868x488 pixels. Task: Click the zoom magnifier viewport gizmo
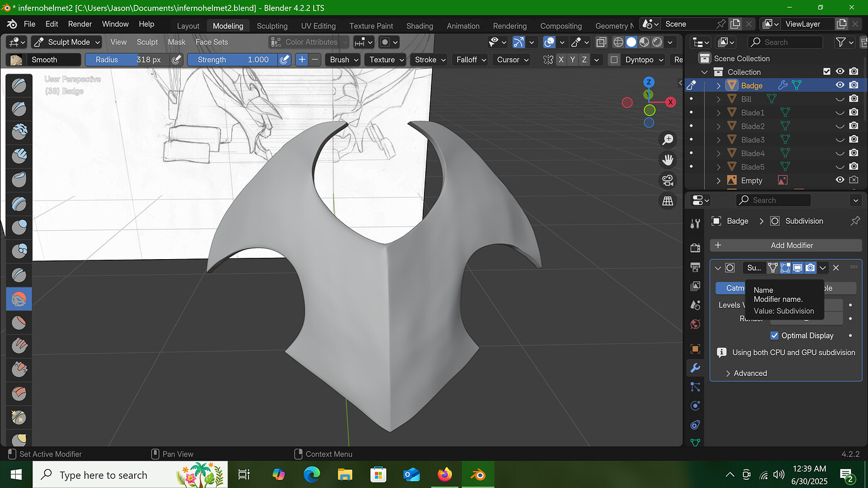point(667,140)
